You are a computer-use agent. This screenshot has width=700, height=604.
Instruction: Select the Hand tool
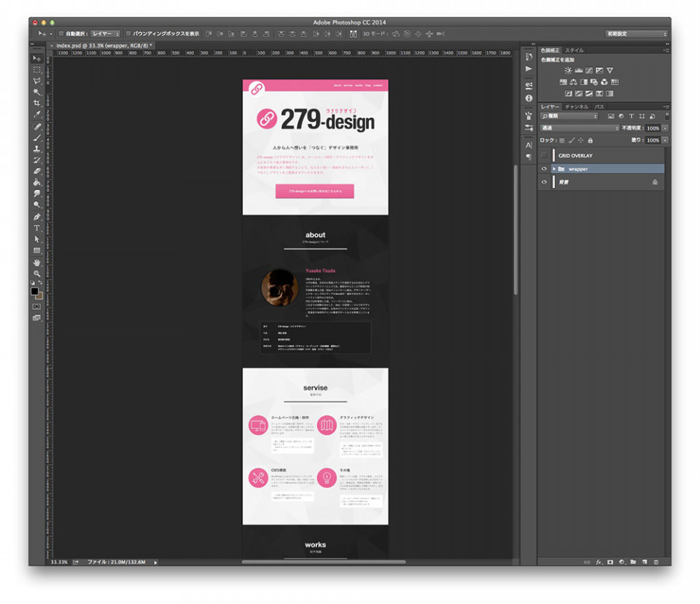click(x=36, y=263)
